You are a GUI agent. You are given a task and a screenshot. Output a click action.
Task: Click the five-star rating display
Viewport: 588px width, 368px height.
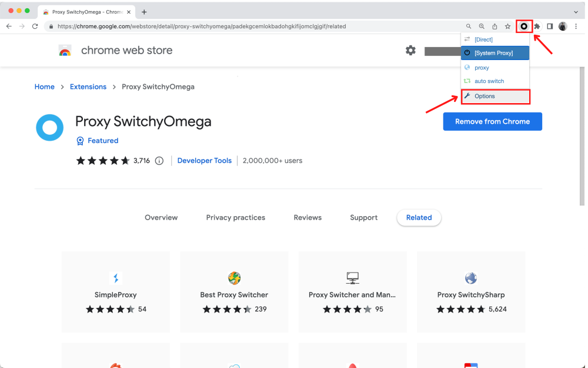click(x=103, y=160)
